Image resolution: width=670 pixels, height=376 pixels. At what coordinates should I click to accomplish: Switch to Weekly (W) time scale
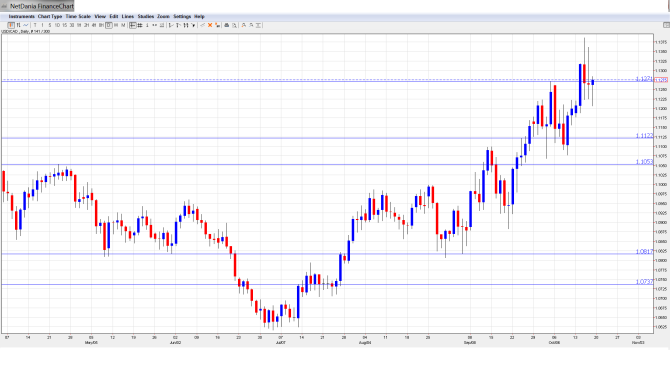tap(116, 26)
